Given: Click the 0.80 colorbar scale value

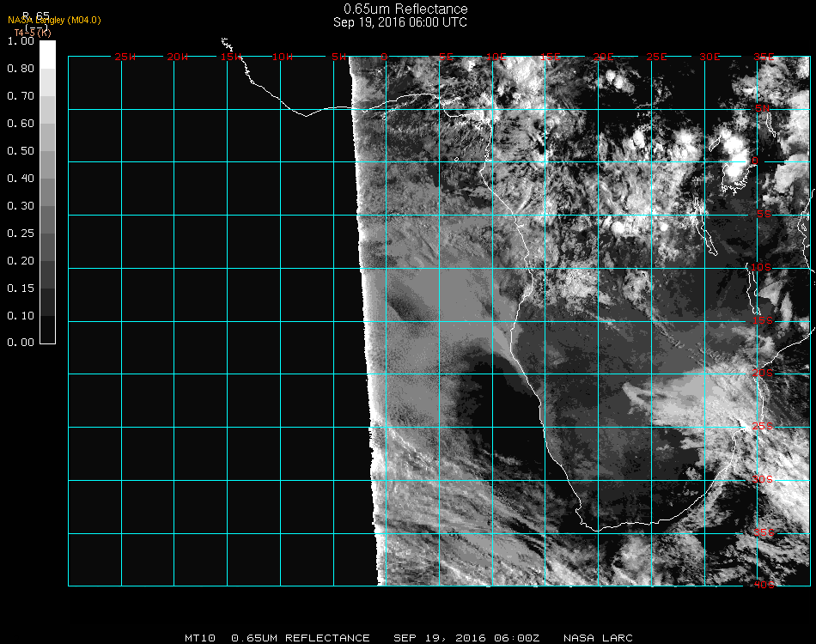Looking at the screenshot, I should [21, 69].
